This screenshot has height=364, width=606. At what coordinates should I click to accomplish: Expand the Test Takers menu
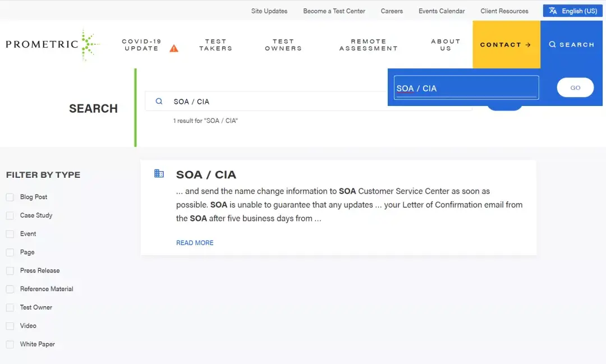click(215, 45)
